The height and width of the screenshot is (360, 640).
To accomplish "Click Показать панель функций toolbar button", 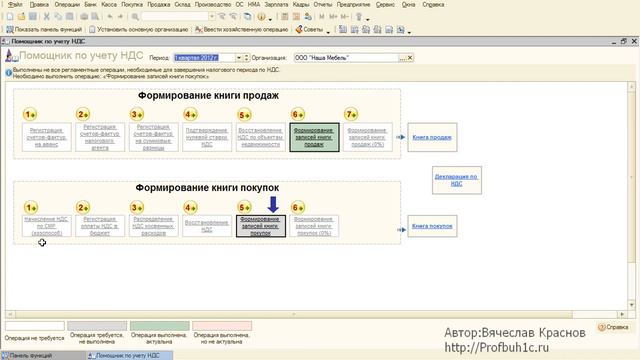I will point(44,29).
